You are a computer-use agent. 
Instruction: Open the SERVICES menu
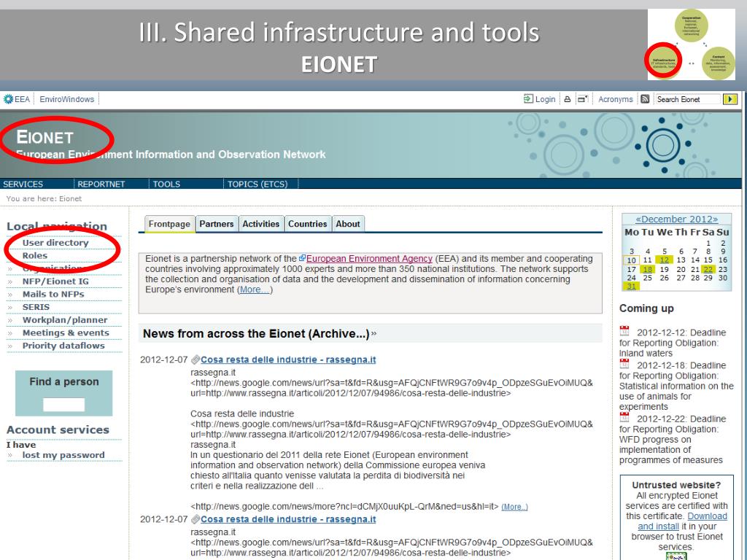23,184
